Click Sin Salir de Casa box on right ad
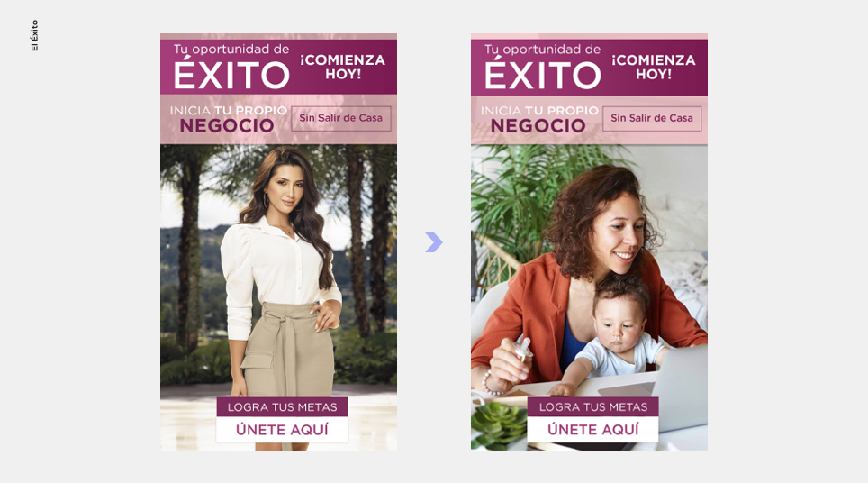Image resolution: width=868 pixels, height=483 pixels. coord(652,118)
